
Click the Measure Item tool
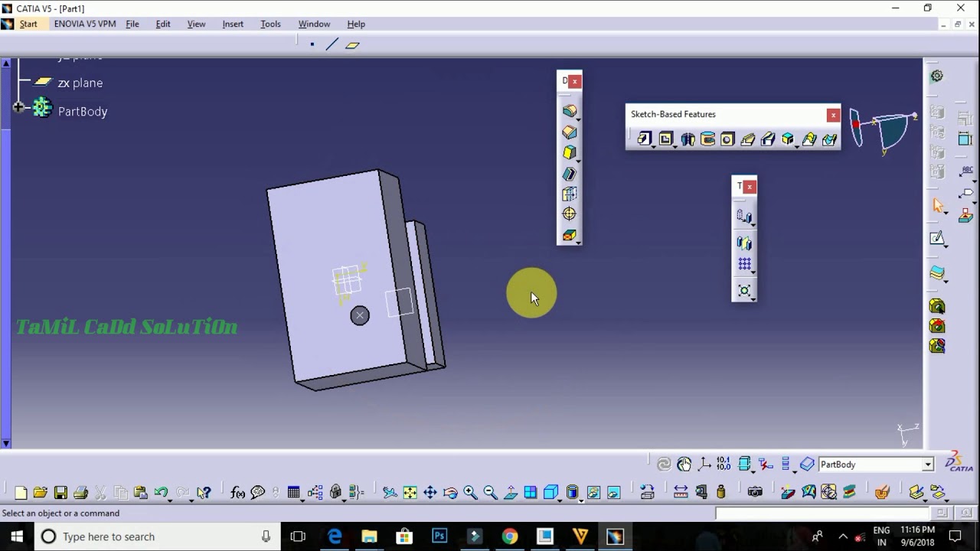click(701, 492)
